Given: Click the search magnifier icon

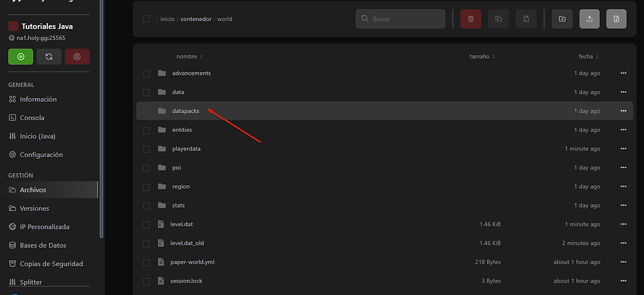Looking at the screenshot, I should [365, 19].
